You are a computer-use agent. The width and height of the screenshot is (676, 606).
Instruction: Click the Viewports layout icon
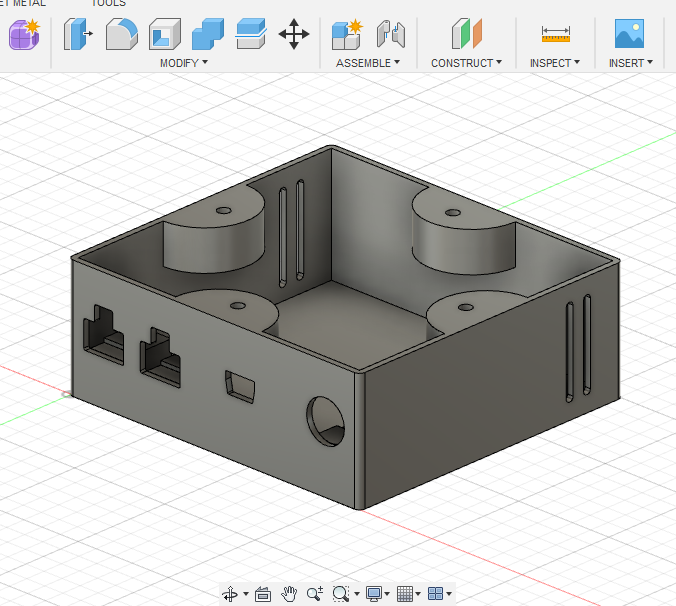pos(435,594)
